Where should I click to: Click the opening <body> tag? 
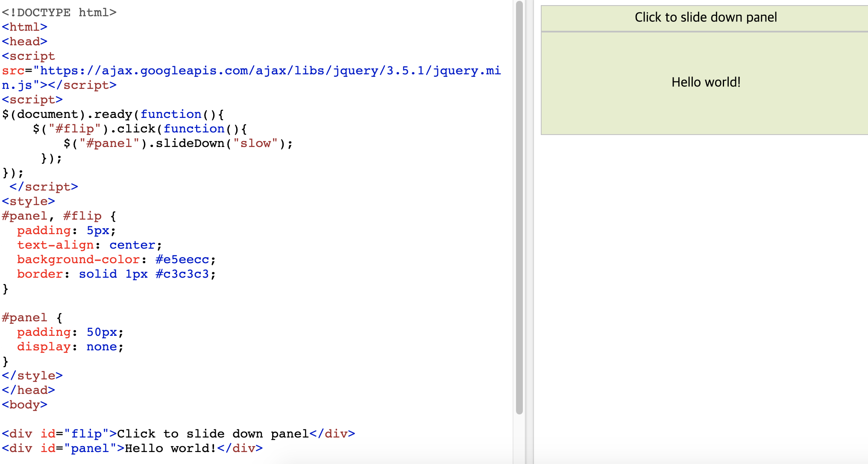pyautogui.click(x=25, y=405)
